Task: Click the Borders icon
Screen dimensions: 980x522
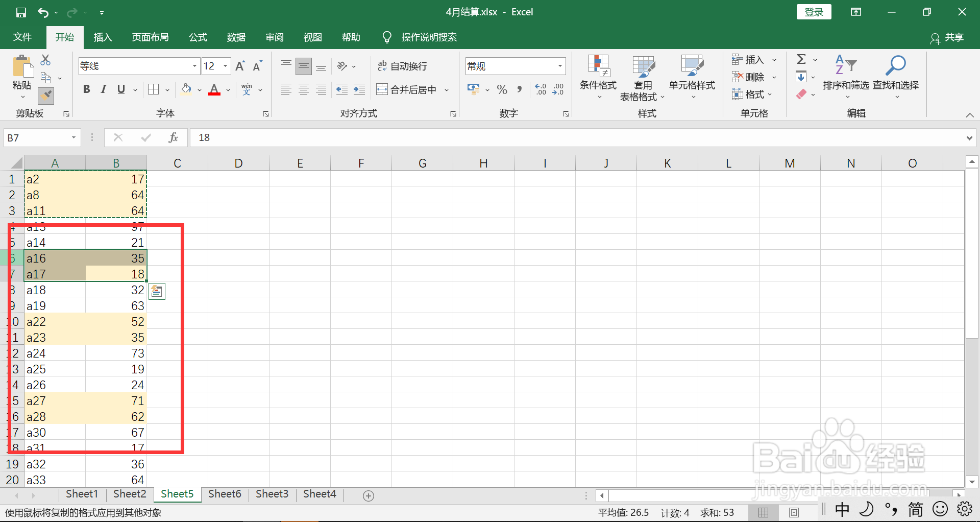Action: point(154,89)
